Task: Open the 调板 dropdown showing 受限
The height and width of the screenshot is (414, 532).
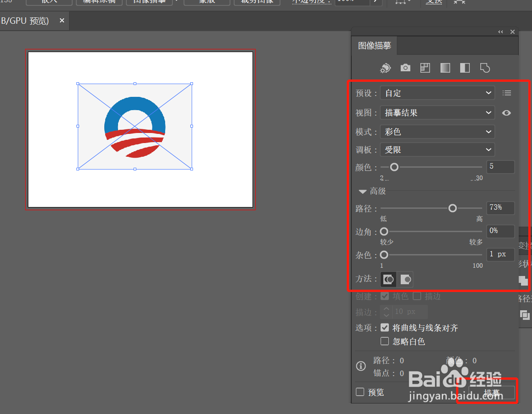Action: pos(437,150)
